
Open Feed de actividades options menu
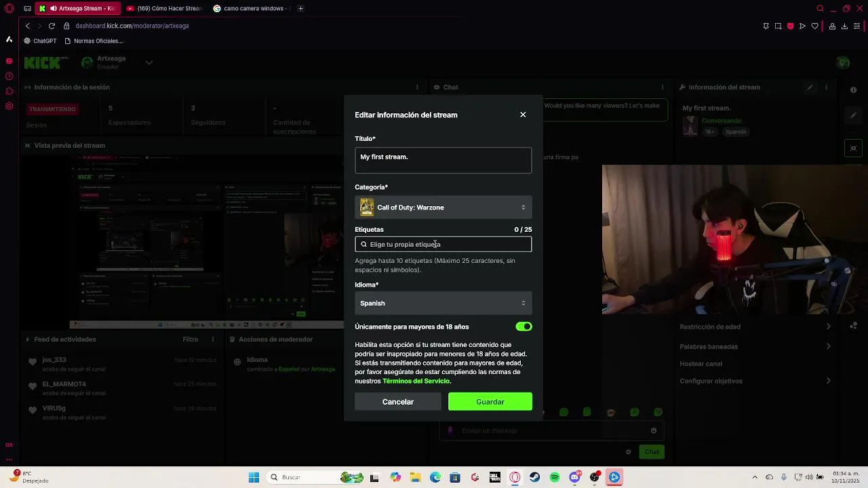pos(213,340)
